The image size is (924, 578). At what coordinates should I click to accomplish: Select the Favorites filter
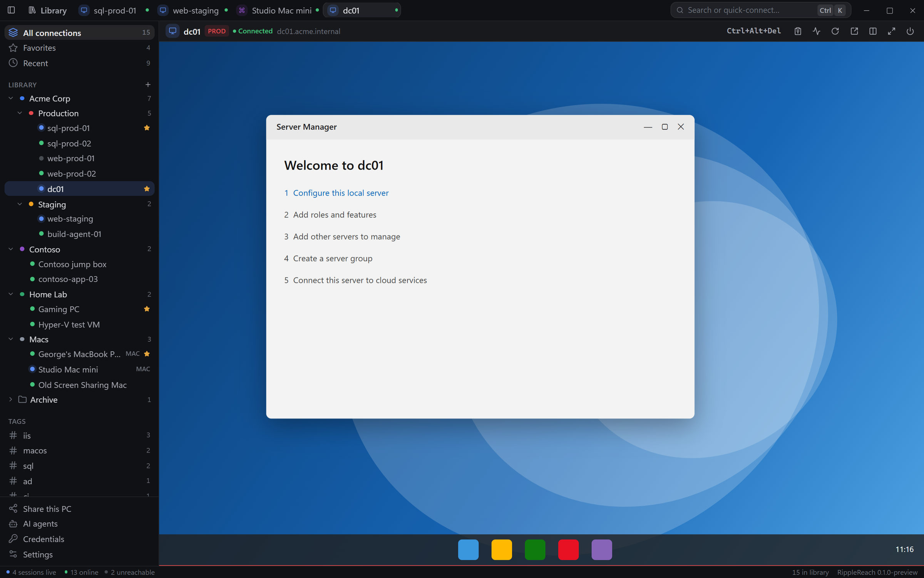79,48
